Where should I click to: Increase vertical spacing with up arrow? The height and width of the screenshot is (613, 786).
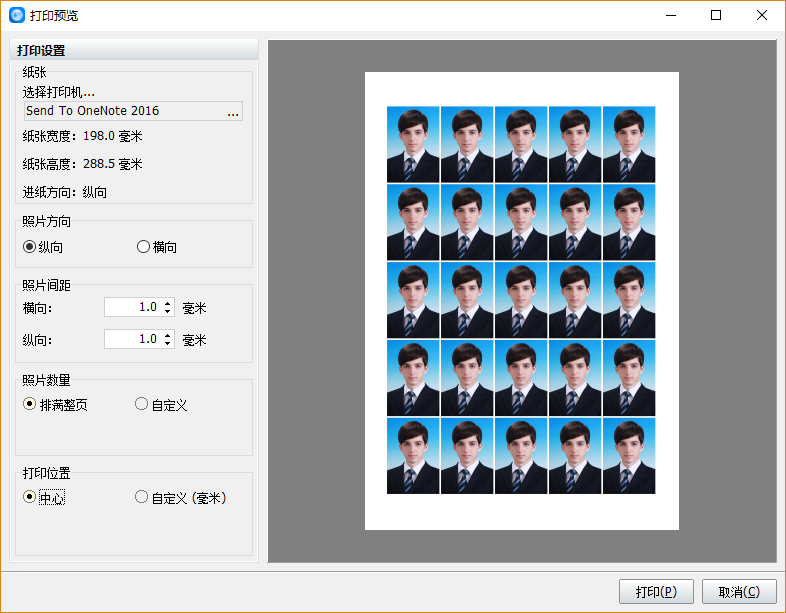[167, 335]
